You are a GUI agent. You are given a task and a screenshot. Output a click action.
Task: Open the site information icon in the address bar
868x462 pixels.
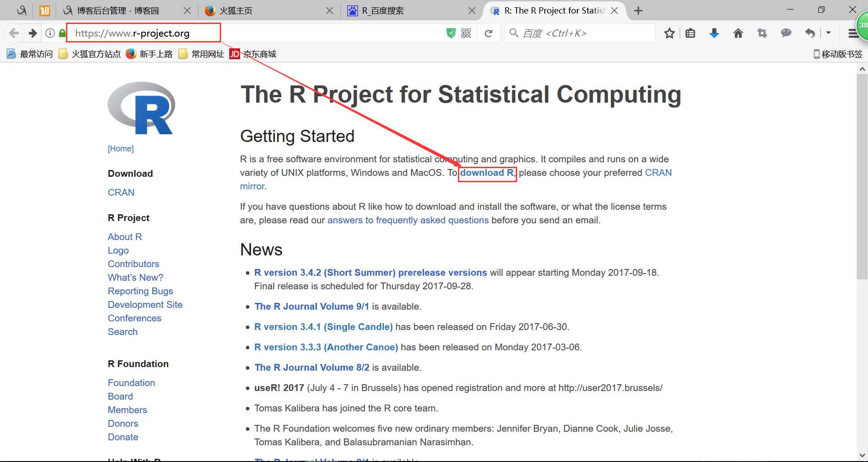pyautogui.click(x=50, y=33)
